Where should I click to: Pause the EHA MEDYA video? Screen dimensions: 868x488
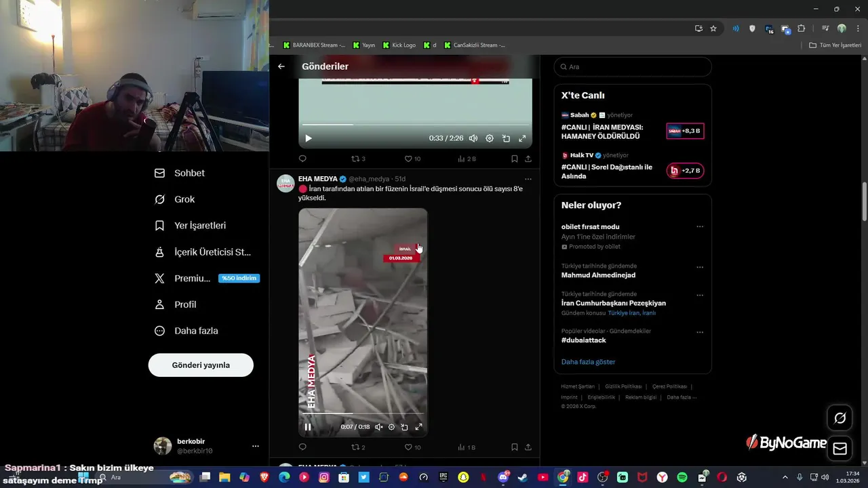(307, 427)
